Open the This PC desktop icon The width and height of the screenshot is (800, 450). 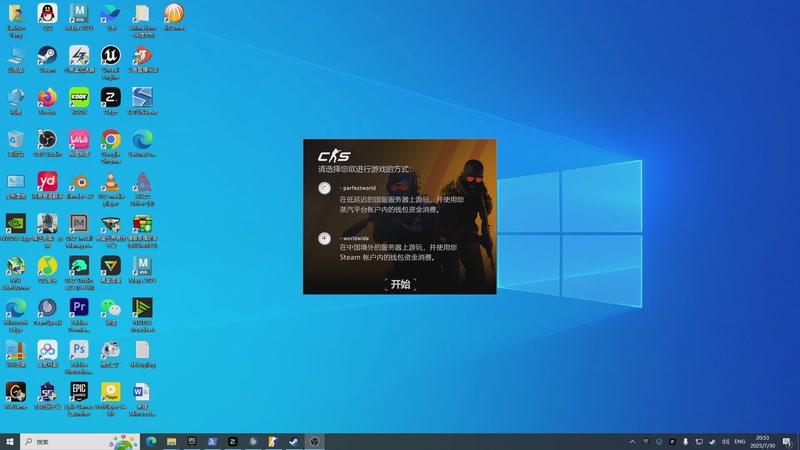click(x=16, y=59)
